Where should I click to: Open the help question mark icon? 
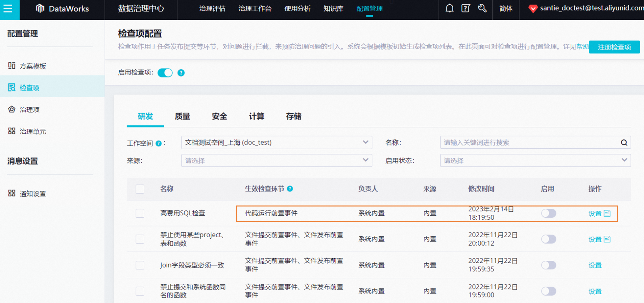(465, 8)
